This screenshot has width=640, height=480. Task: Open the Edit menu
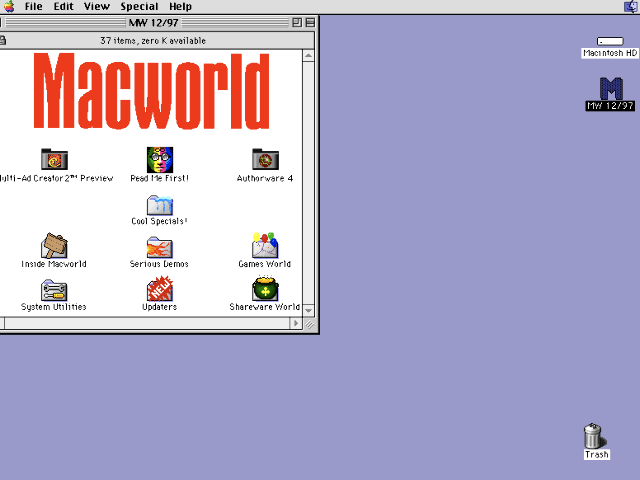pyautogui.click(x=64, y=7)
